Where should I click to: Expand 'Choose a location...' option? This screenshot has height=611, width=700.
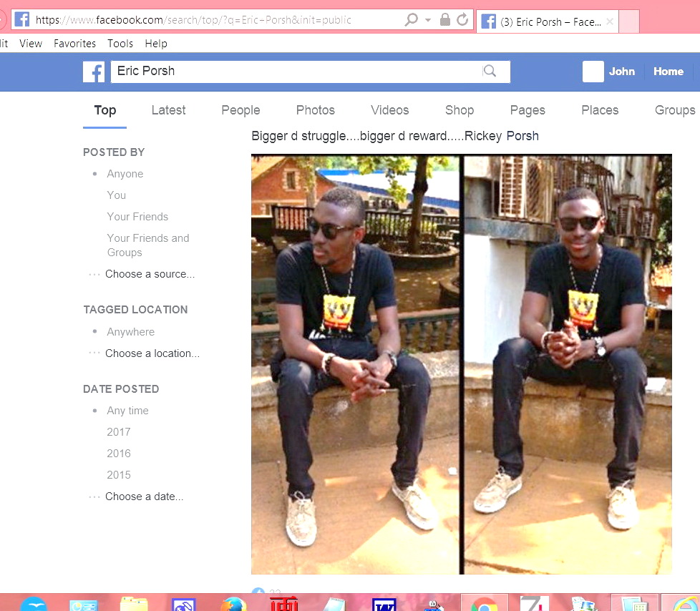point(152,353)
